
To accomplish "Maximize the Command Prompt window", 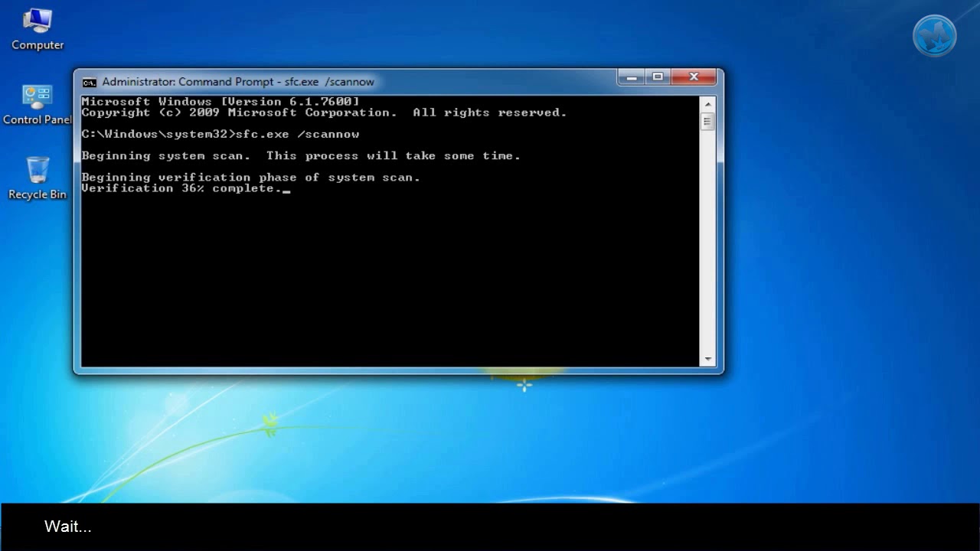I will click(x=658, y=77).
